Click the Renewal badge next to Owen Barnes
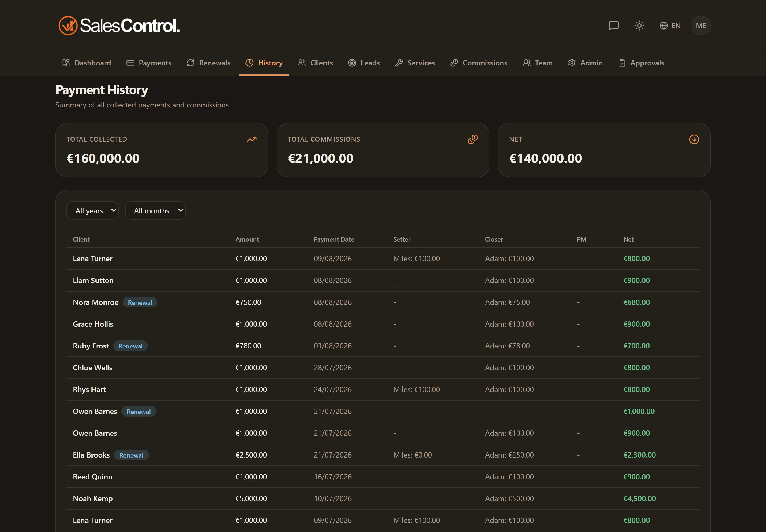 click(139, 411)
